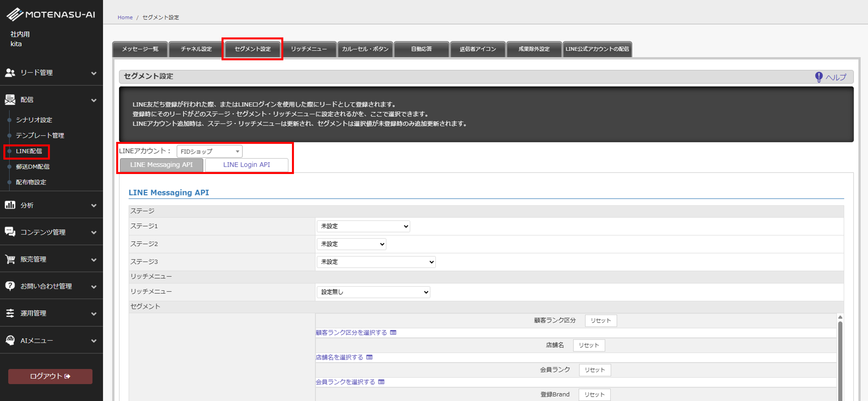Viewport: 868px width, 401px height.
Task: Open the リッチメニュー 設定無し dropdown
Action: coord(373,292)
